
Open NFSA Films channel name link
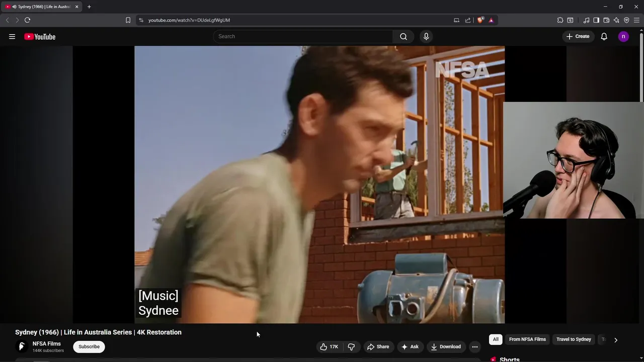47,344
